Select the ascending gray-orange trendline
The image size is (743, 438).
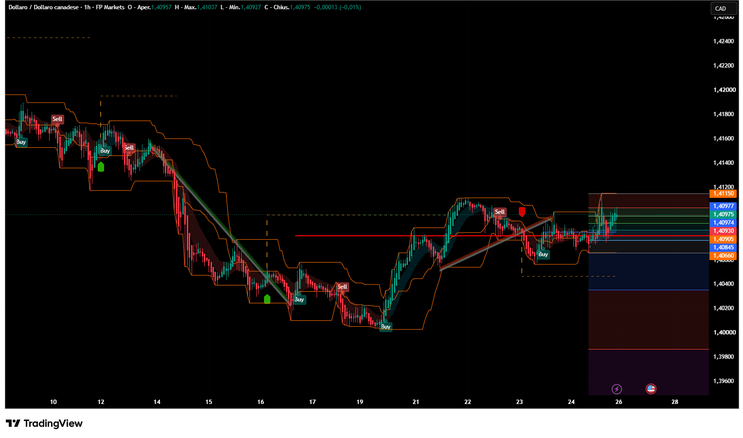click(x=496, y=244)
